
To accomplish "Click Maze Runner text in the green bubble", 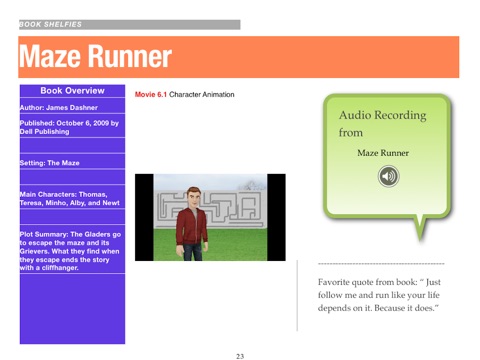I will [383, 153].
